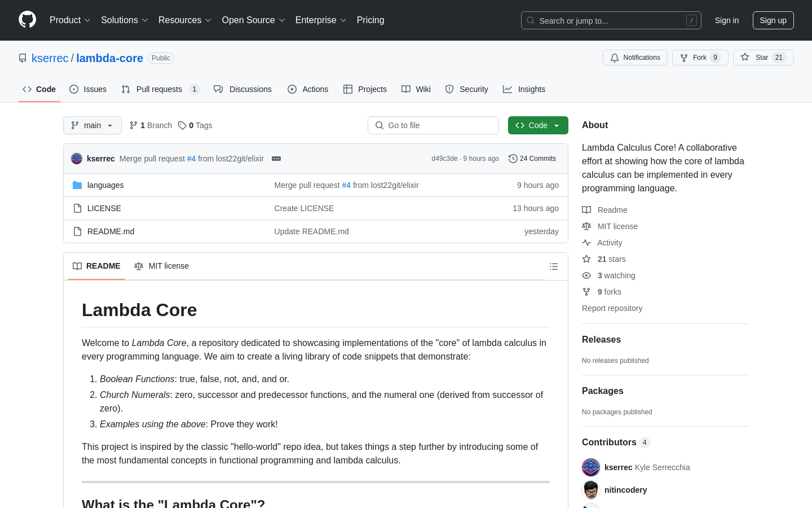Open the kserrec owner link
Image resolution: width=812 pixels, height=508 pixels.
click(50, 58)
